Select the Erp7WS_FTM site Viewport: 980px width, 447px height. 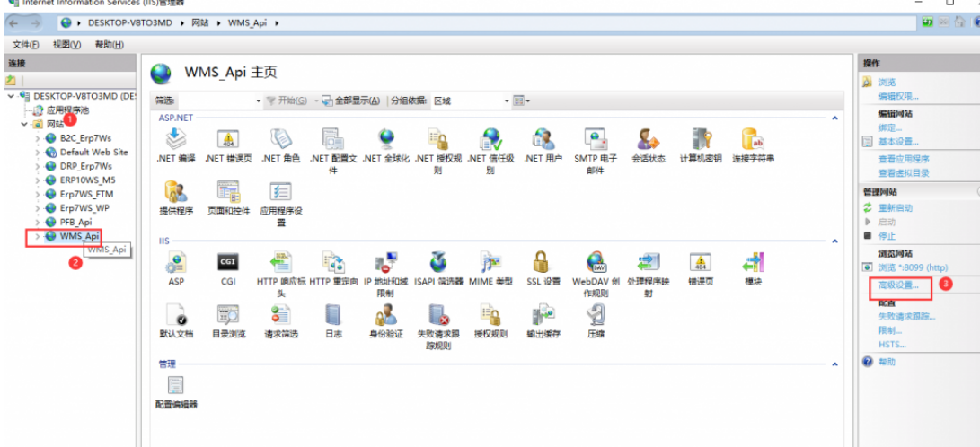tap(87, 194)
